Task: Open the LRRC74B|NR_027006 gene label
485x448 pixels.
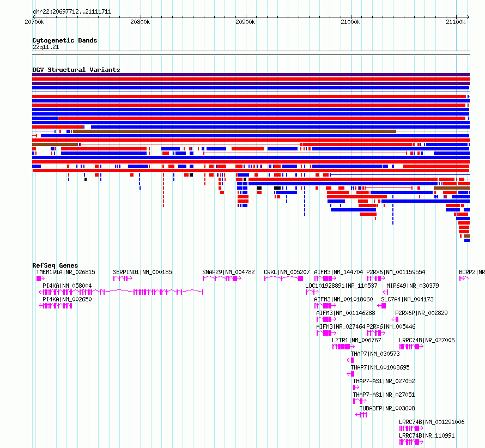Action: [x=427, y=340]
